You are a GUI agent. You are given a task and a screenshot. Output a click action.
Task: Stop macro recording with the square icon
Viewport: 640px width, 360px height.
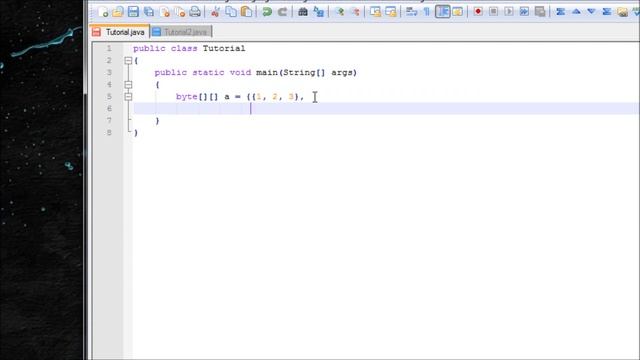tap(493, 11)
